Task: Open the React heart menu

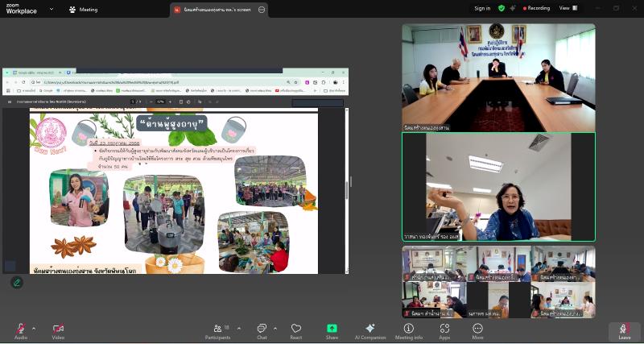Action: (x=296, y=331)
